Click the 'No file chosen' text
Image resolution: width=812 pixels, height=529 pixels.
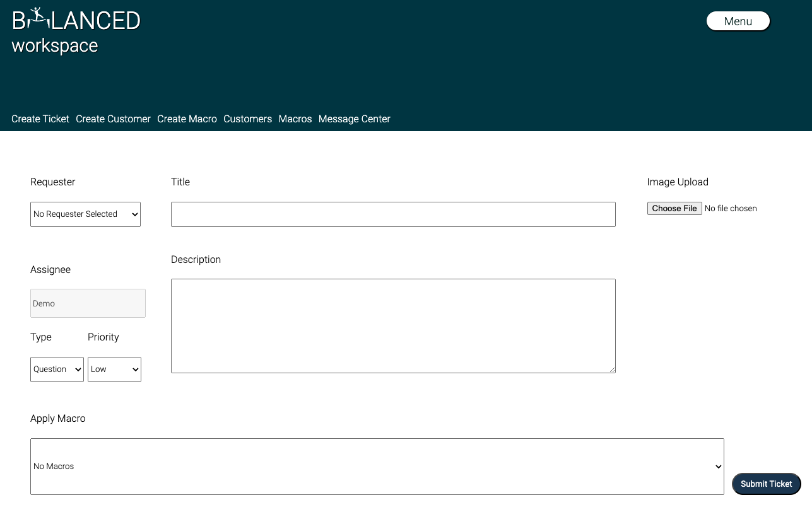(731, 209)
